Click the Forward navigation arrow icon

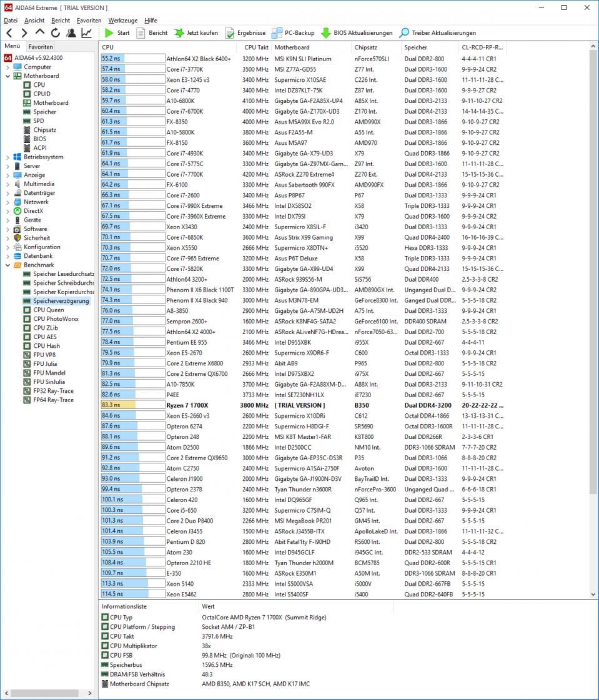coord(24,32)
